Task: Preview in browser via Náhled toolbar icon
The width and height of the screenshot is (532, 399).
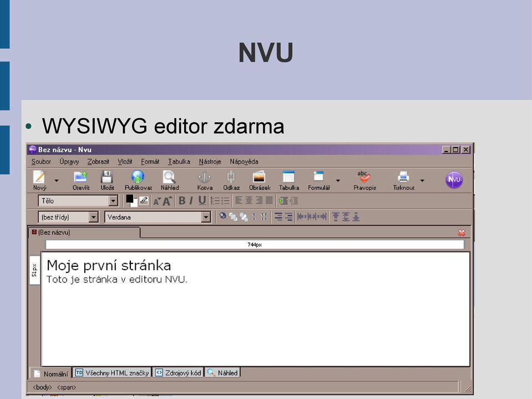Action: [x=169, y=180]
